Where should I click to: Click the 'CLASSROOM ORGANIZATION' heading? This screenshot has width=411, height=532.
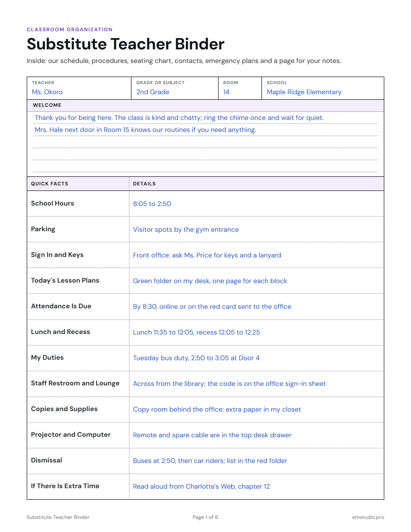coord(70,29)
